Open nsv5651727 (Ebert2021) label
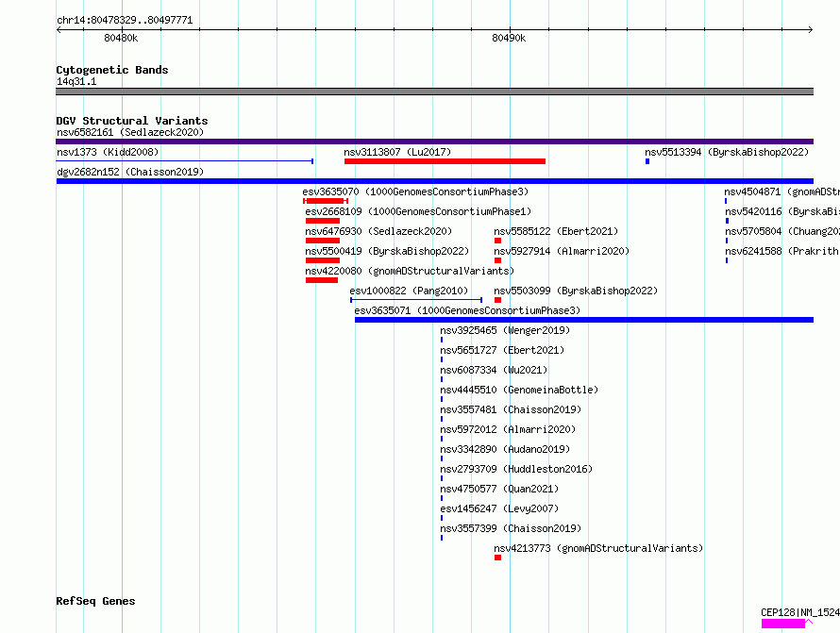 (x=502, y=350)
